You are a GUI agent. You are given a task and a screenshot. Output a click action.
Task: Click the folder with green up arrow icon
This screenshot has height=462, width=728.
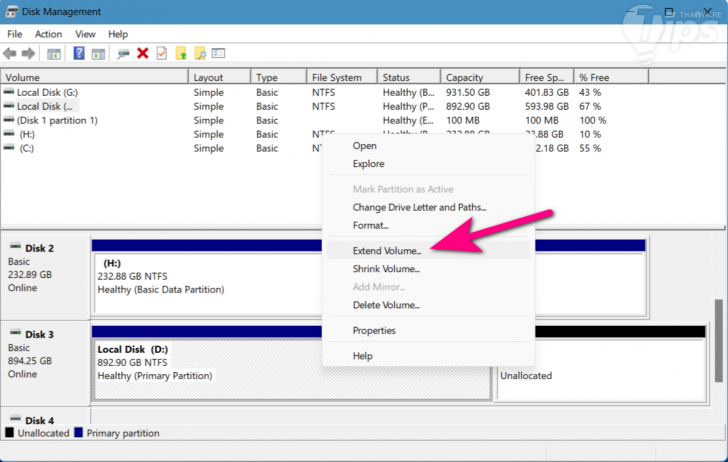point(181,53)
